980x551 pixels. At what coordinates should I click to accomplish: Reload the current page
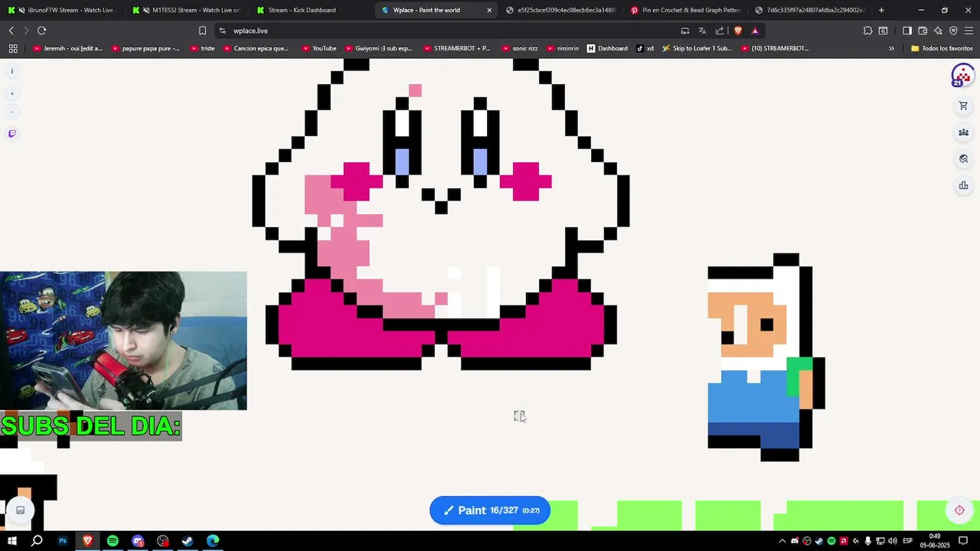[41, 31]
